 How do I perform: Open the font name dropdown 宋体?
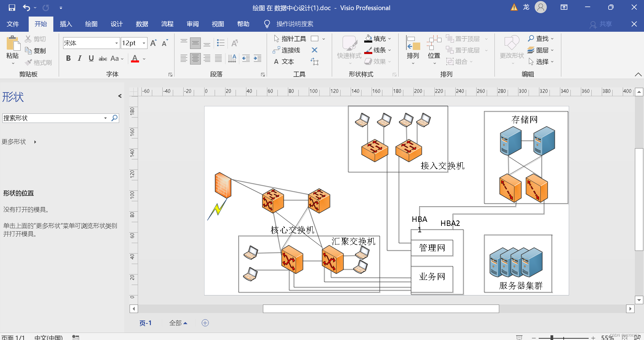pyautogui.click(x=116, y=43)
